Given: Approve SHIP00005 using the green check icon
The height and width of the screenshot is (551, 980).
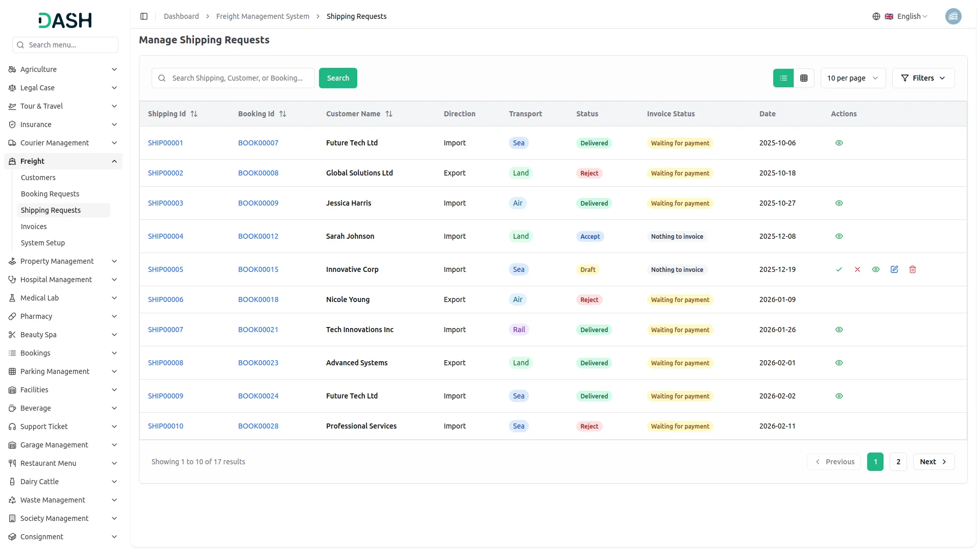Looking at the screenshot, I should point(839,269).
